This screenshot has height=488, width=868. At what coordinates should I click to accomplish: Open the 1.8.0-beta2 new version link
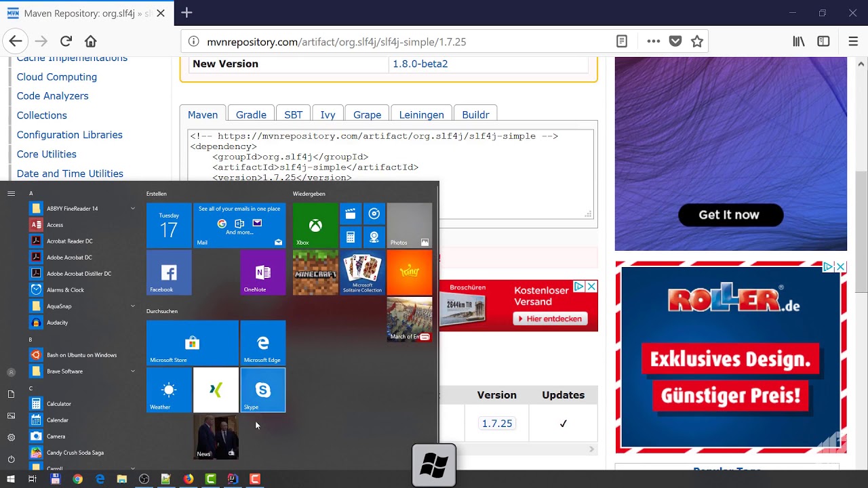(x=420, y=64)
